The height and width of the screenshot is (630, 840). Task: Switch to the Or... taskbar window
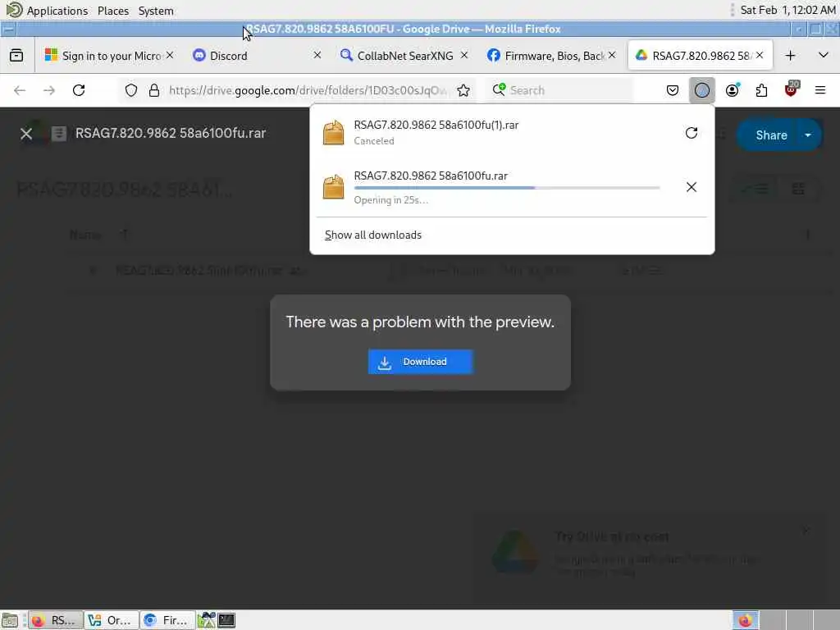coord(112,620)
